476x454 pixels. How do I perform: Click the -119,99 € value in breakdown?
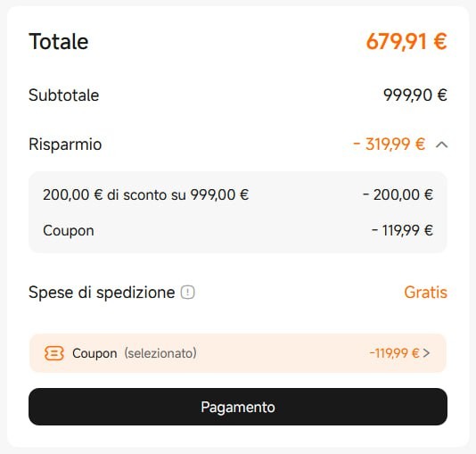pos(402,230)
